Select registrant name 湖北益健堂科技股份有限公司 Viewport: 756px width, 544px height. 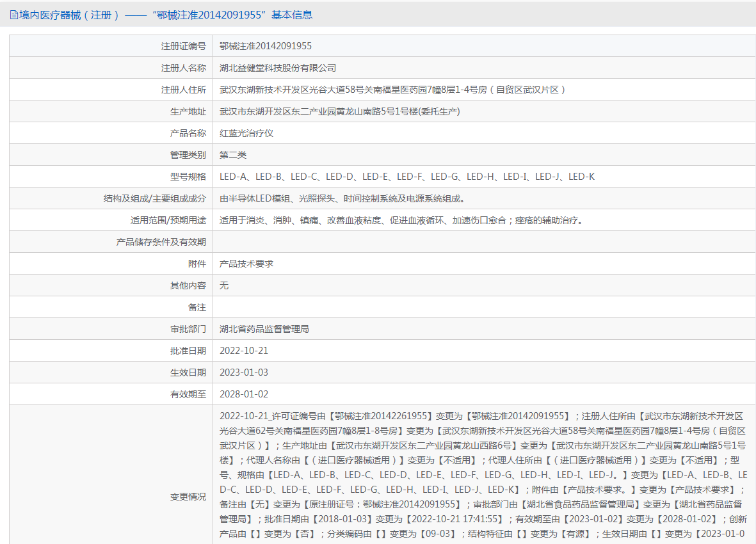tap(278, 68)
